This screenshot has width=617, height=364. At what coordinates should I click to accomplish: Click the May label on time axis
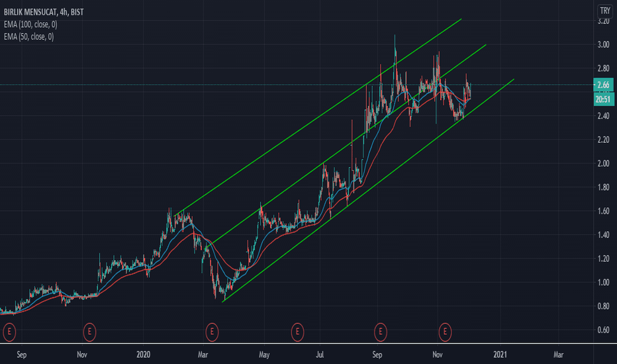tap(264, 355)
